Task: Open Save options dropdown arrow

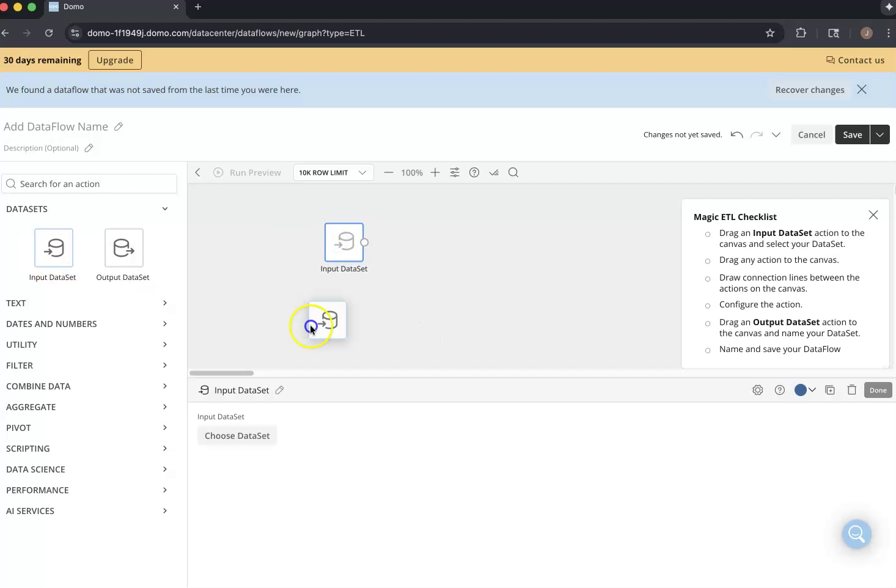Action: click(x=879, y=134)
